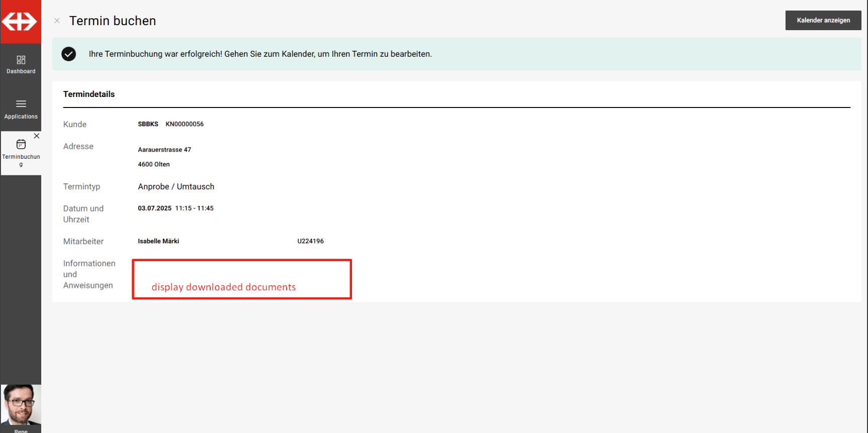The image size is (868, 433).
Task: Select the date 03.07.2025
Action: click(x=154, y=208)
